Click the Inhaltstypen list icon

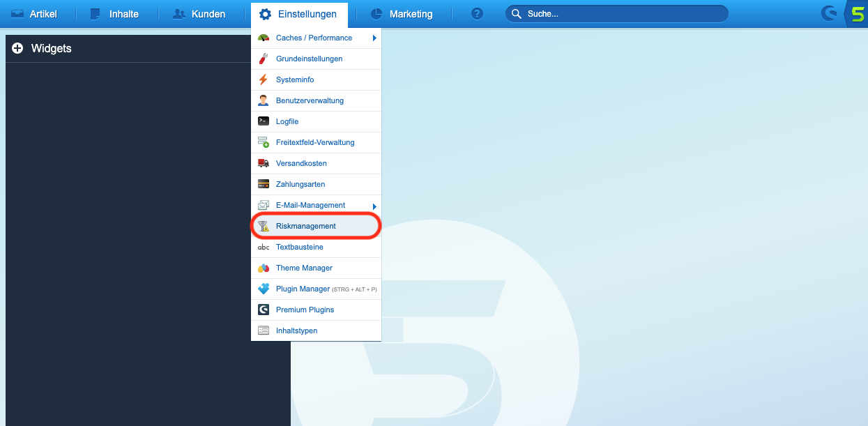click(x=264, y=330)
